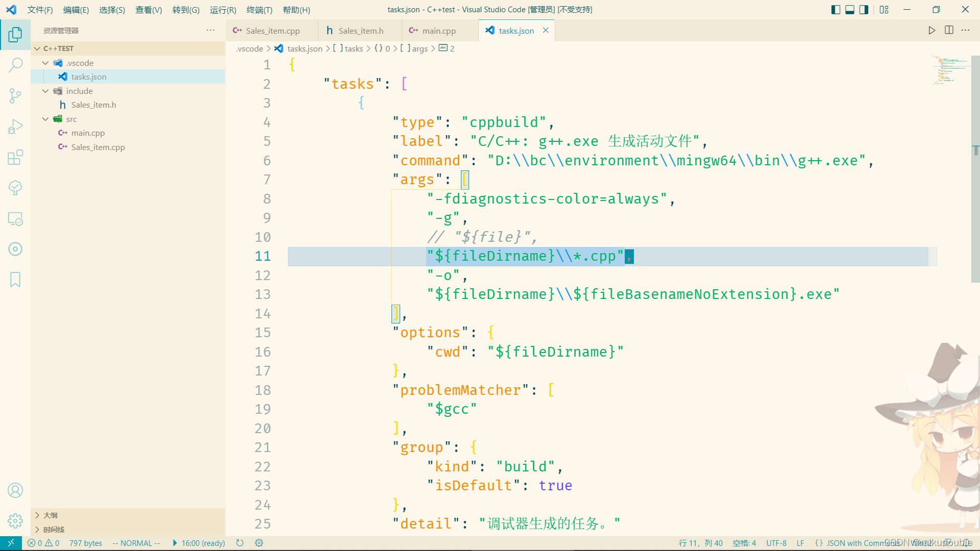Viewport: 980px width, 551px height.
Task: Open the Bookmarks view icon
Action: [15, 280]
